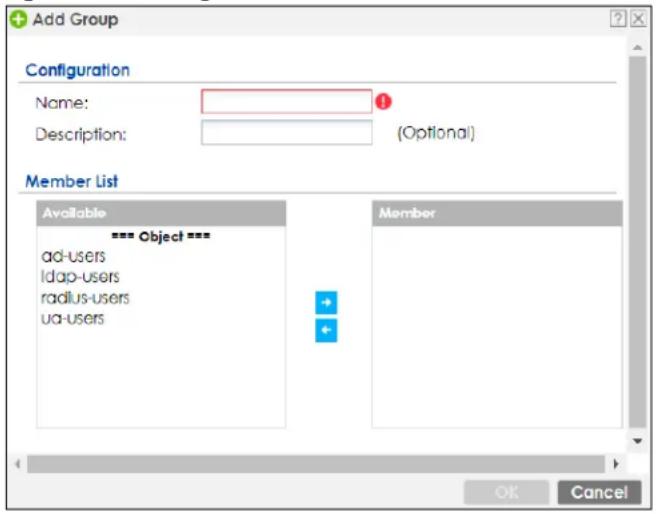The height and width of the screenshot is (514, 656).
Task: Close the Add Group dialog
Action: pyautogui.click(x=638, y=19)
